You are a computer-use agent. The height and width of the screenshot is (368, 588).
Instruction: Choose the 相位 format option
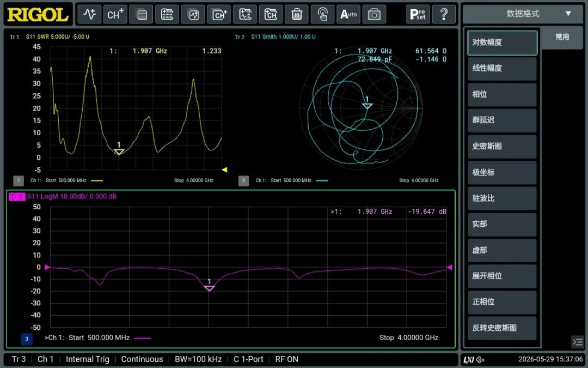pyautogui.click(x=502, y=94)
